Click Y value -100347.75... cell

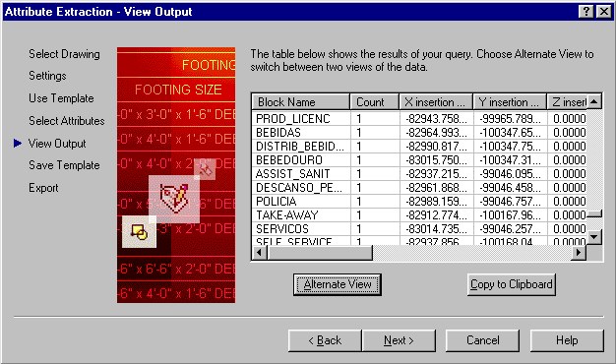[x=510, y=146]
